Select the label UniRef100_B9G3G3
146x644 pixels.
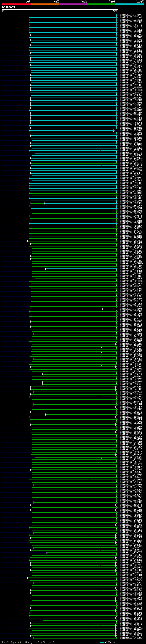[131, 254]
